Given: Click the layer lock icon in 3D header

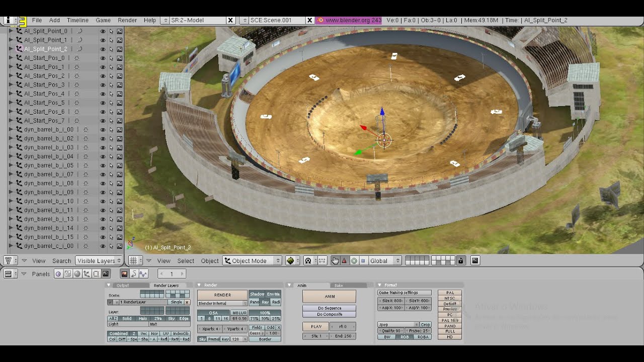Looking at the screenshot, I should coord(460,260).
